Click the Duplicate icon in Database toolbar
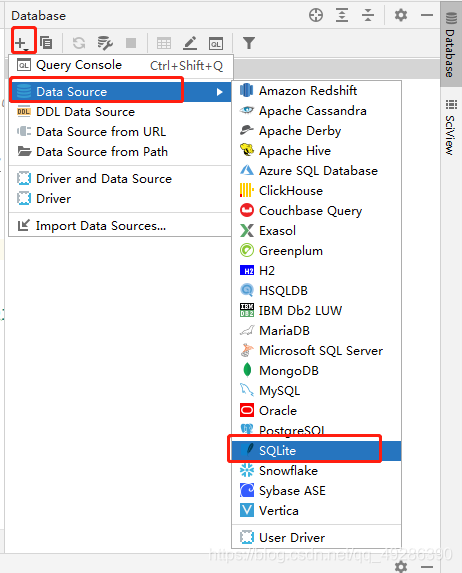The image size is (462, 573). click(46, 43)
